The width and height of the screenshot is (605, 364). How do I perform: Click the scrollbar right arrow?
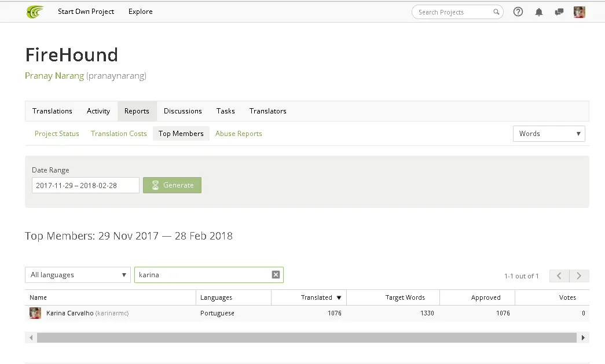(583, 337)
